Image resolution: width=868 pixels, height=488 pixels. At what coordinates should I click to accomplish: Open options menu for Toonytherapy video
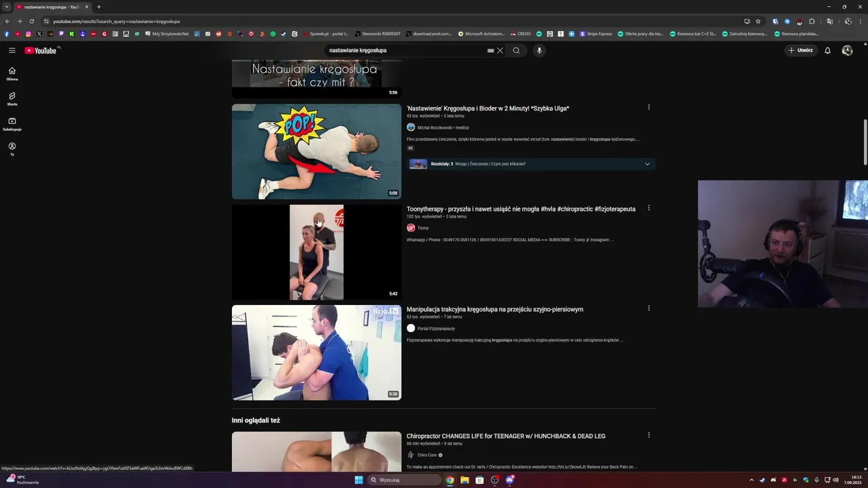click(649, 208)
